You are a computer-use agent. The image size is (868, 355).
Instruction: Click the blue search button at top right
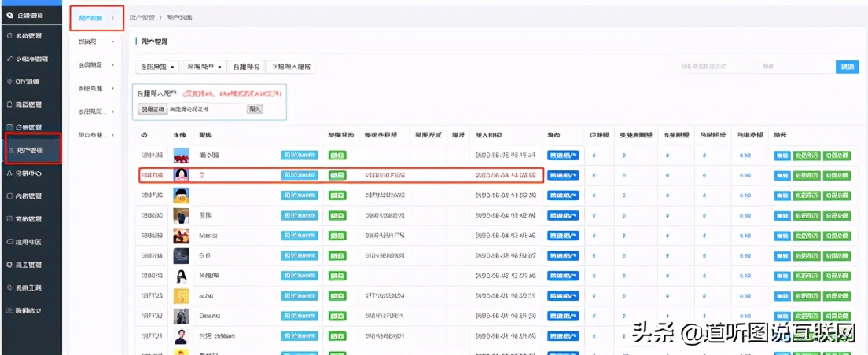click(x=847, y=67)
